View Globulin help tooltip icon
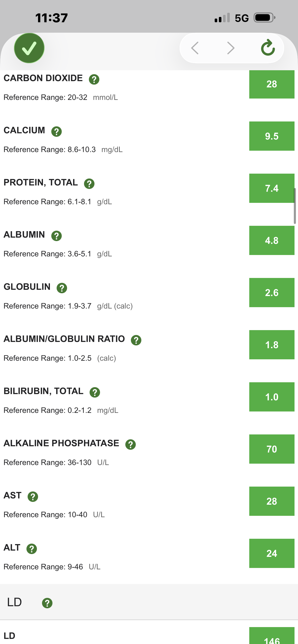Image resolution: width=298 pixels, height=644 pixels. tap(62, 288)
